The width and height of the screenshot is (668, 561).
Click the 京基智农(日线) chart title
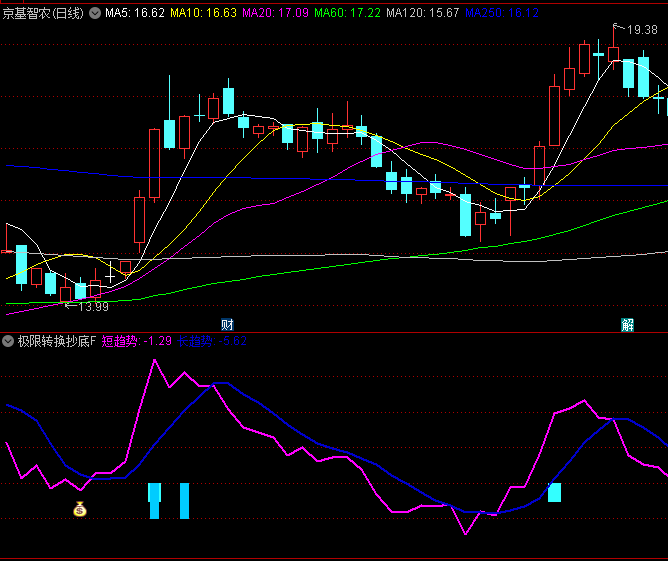pos(44,13)
